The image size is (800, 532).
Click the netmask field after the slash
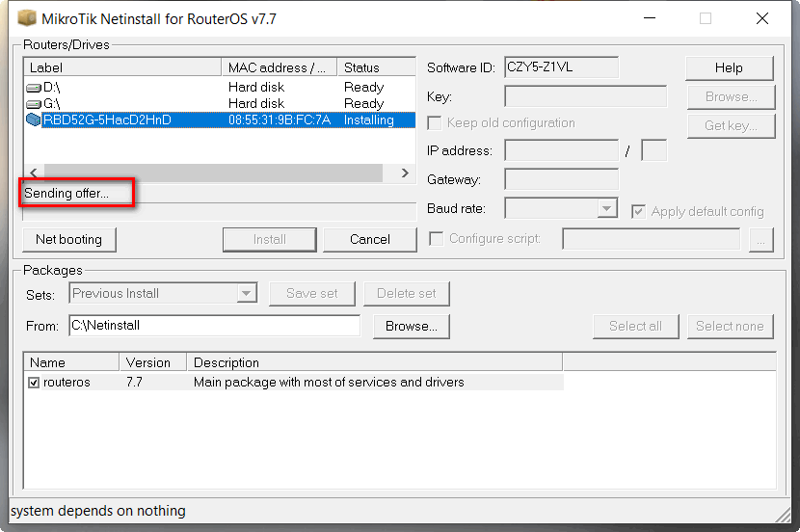pos(653,150)
